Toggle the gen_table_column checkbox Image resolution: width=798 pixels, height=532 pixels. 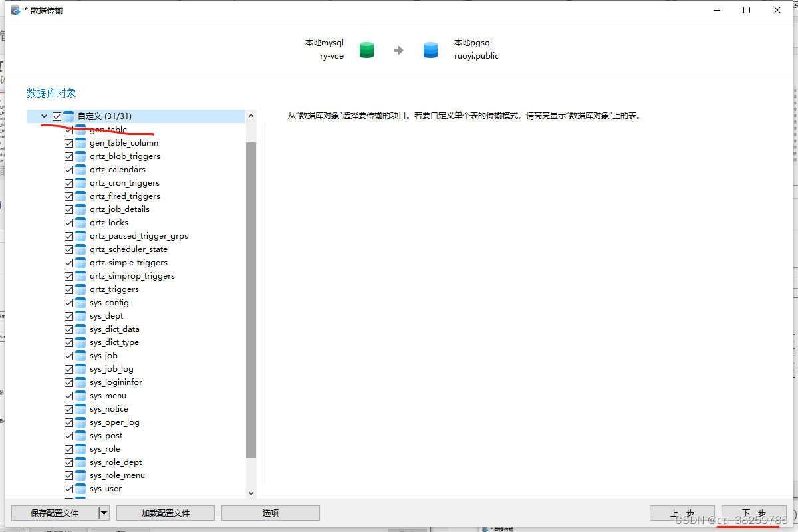(x=68, y=143)
